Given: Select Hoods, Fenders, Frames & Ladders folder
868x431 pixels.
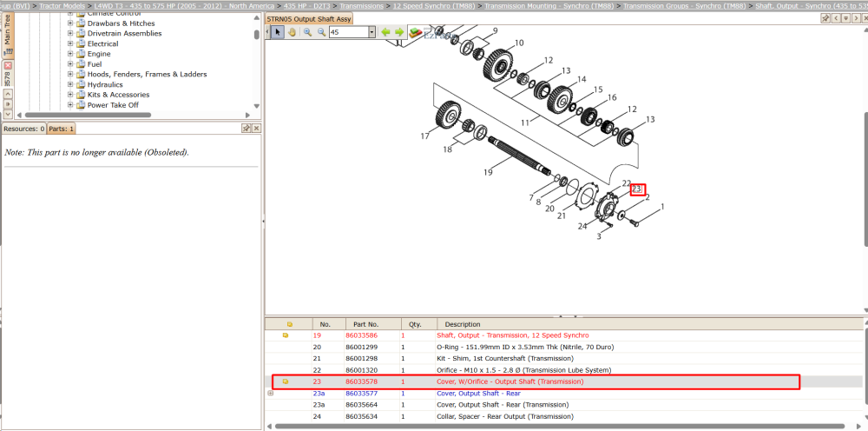Looking at the screenshot, I should (148, 74).
